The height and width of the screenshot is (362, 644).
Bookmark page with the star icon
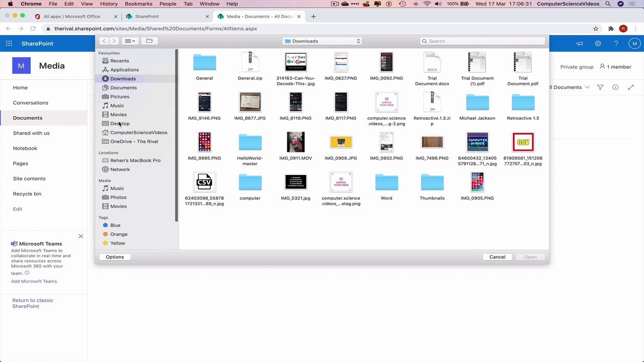click(596, 29)
